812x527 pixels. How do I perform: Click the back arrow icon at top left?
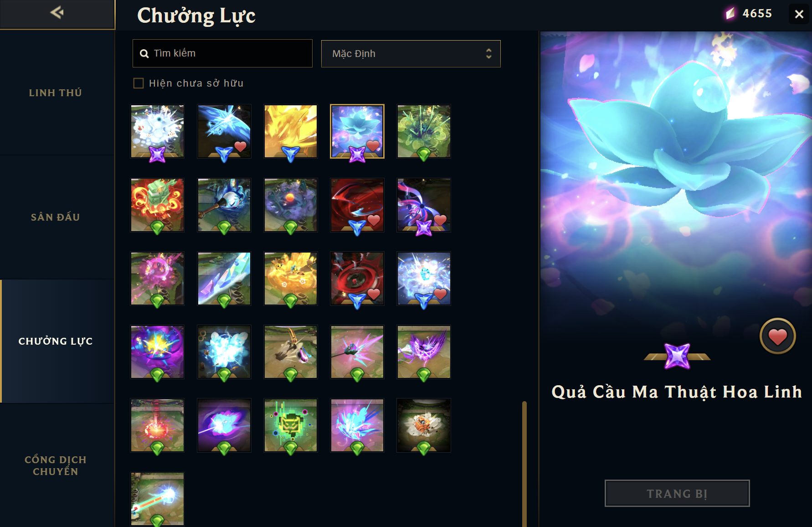57,12
